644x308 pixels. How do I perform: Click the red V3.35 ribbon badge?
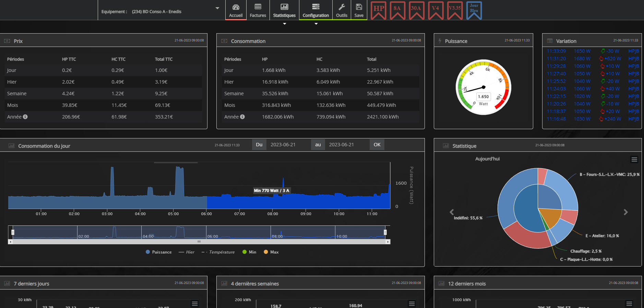pos(455,10)
